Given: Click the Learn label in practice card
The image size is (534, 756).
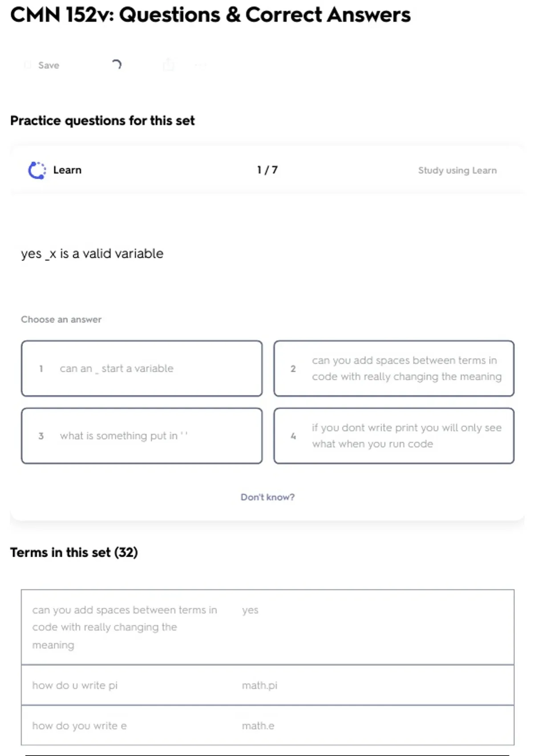Looking at the screenshot, I should tap(67, 170).
